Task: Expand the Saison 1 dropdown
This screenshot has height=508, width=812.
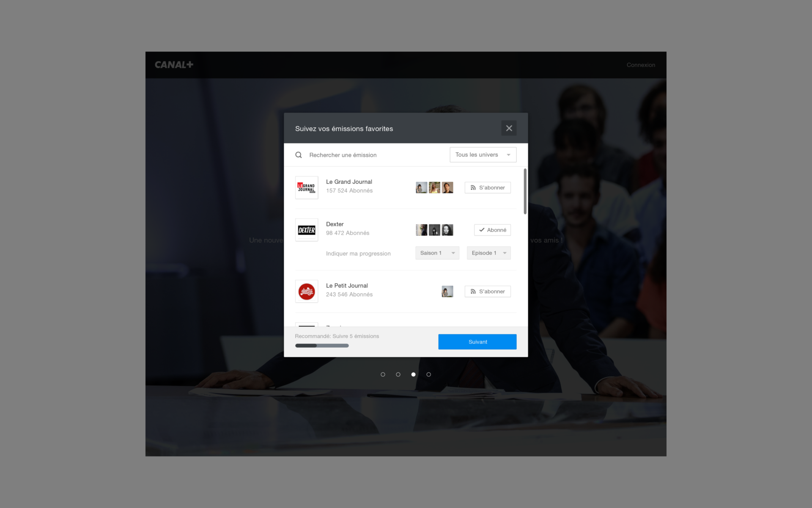Action: click(x=437, y=253)
